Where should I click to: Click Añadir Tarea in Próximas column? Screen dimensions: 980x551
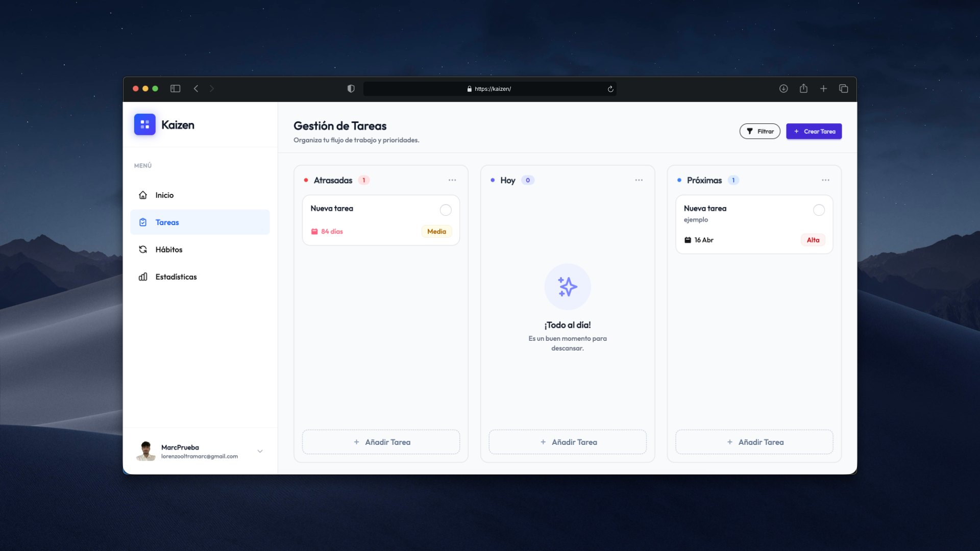click(x=754, y=442)
